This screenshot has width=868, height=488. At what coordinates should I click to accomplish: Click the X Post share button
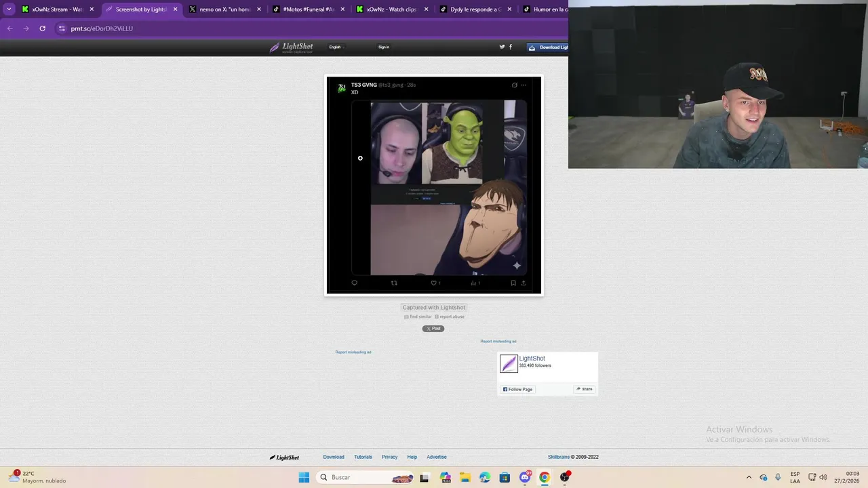click(433, 329)
